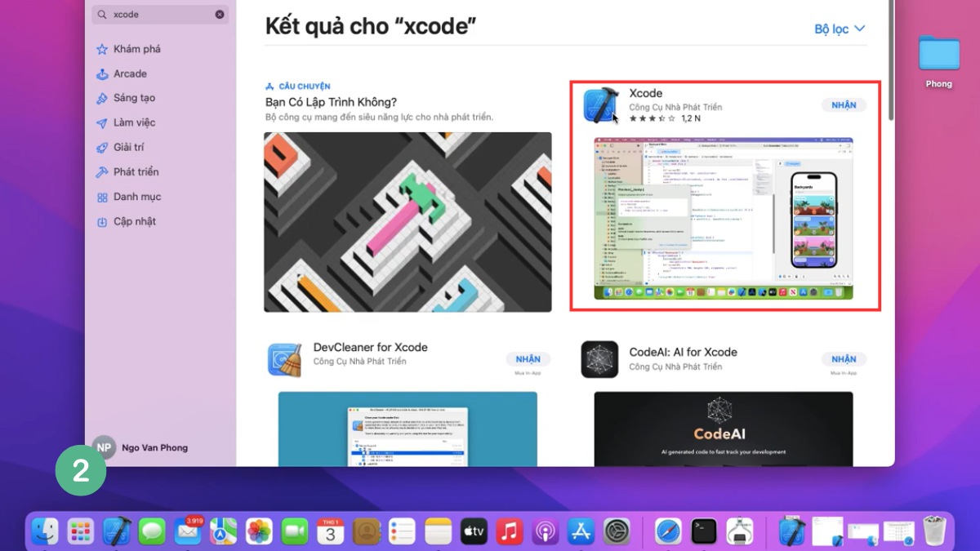Open the CodeAI screenshot preview
Viewport: 980px width, 551px height.
coord(724,429)
